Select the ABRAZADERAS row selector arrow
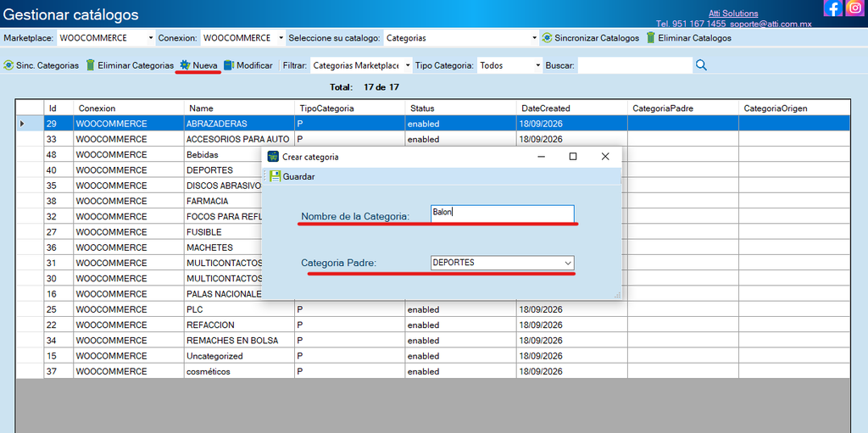 pyautogui.click(x=30, y=124)
